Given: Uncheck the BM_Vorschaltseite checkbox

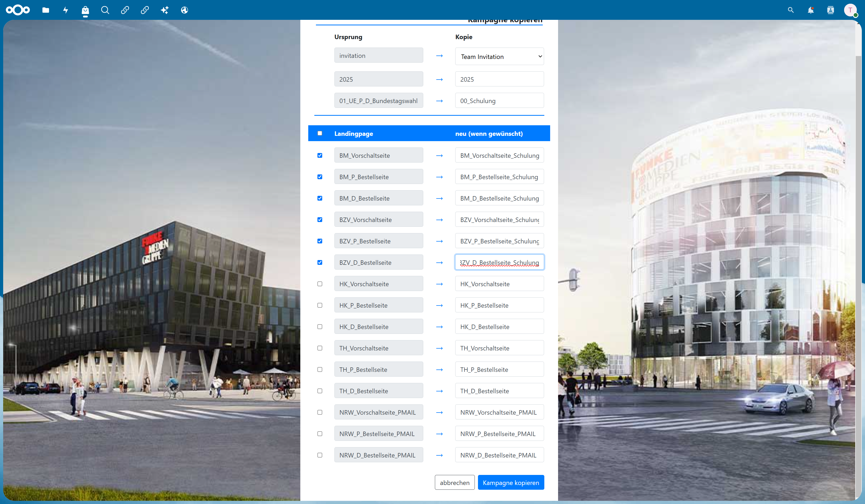Looking at the screenshot, I should tap(320, 155).
